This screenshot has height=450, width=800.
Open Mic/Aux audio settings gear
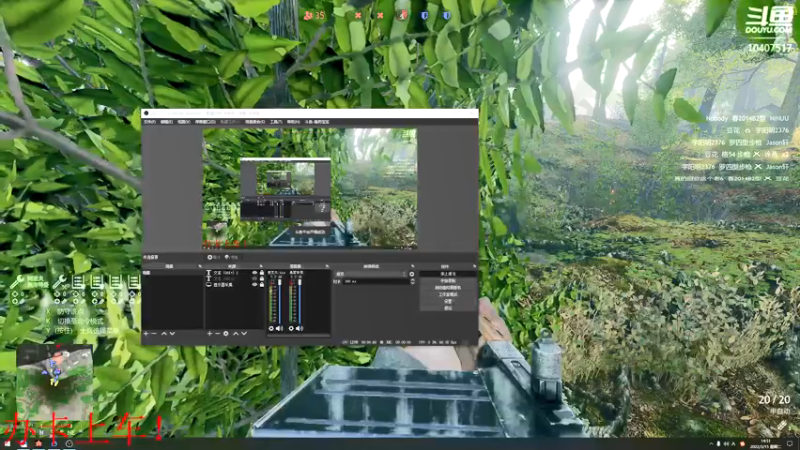(x=271, y=329)
